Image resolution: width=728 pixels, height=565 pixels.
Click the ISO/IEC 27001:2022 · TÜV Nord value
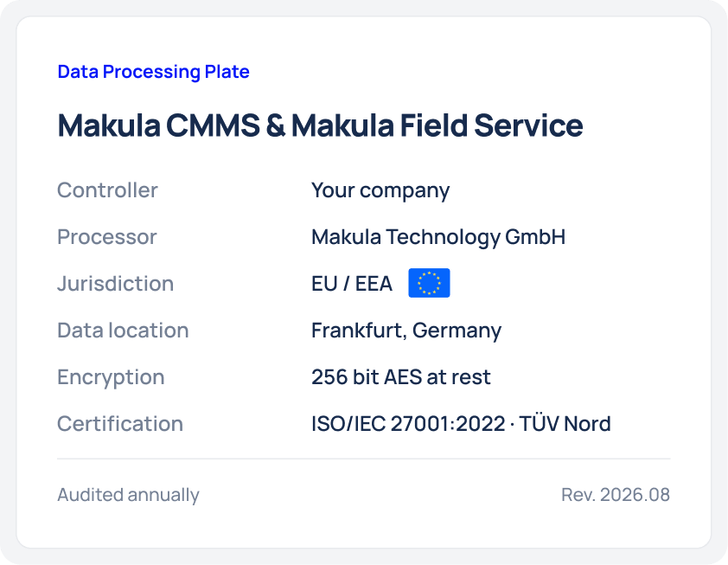click(461, 424)
